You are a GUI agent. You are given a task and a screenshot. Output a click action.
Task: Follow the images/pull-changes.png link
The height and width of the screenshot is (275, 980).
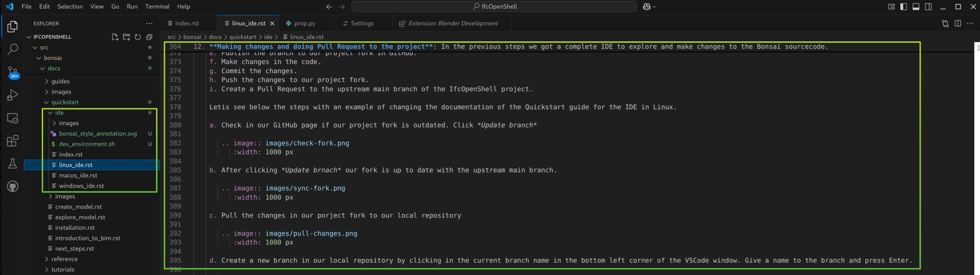coord(311,234)
